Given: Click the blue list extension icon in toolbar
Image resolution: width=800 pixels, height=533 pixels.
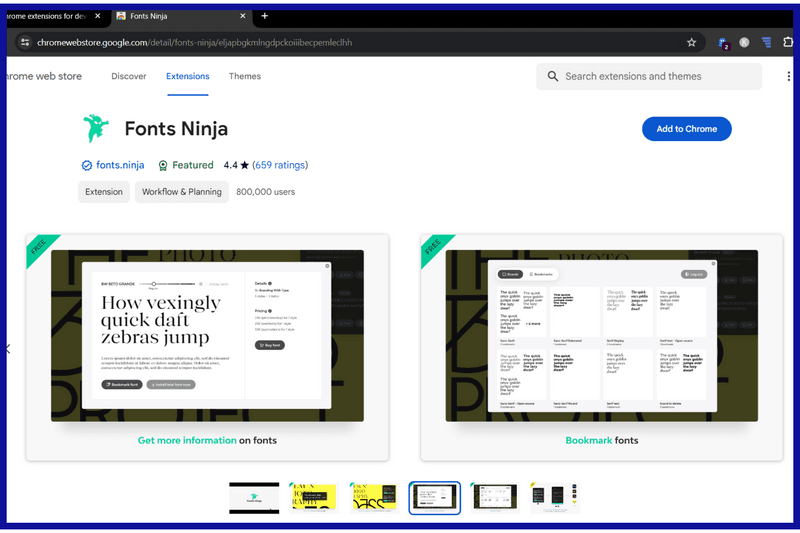Looking at the screenshot, I should coord(766,43).
